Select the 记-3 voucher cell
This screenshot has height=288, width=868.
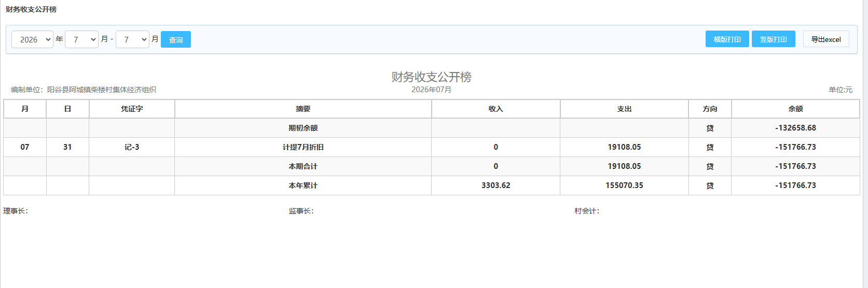pyautogui.click(x=132, y=147)
